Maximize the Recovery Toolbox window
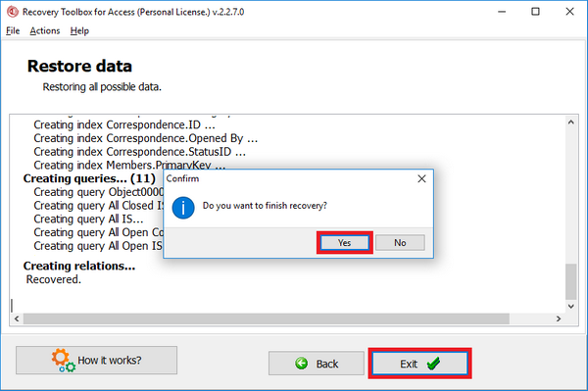Image resolution: width=588 pixels, height=391 pixels. [535, 12]
